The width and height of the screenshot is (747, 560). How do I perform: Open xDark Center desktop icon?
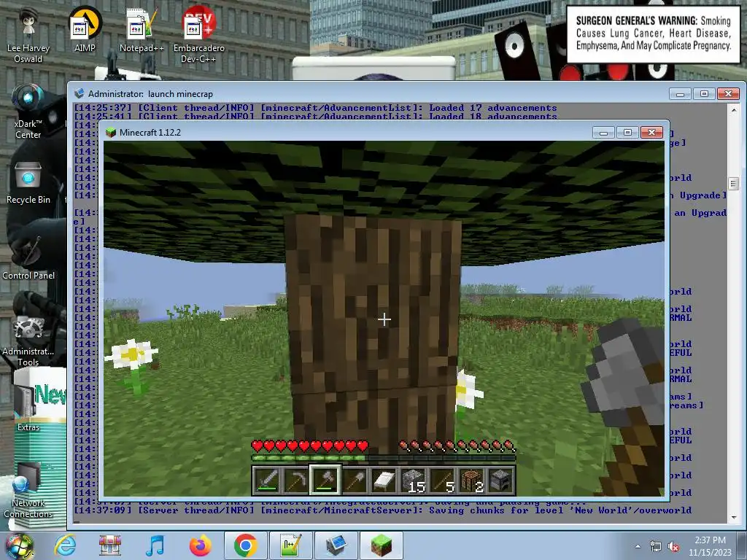[x=28, y=111]
